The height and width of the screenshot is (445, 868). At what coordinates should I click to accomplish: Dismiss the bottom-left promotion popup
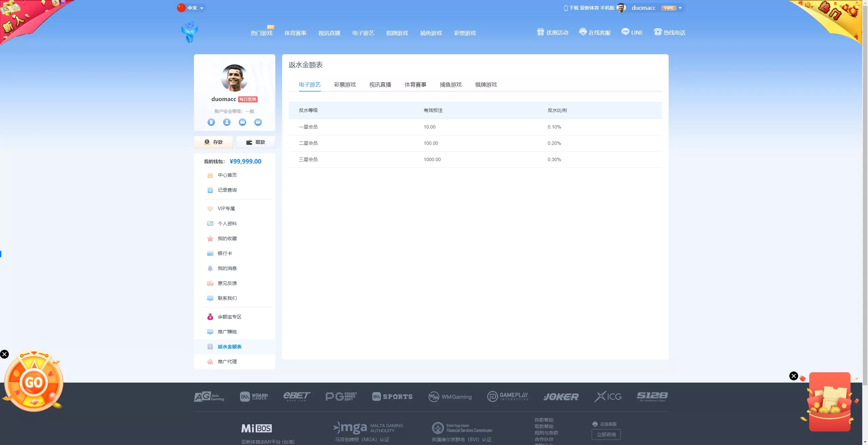4,354
